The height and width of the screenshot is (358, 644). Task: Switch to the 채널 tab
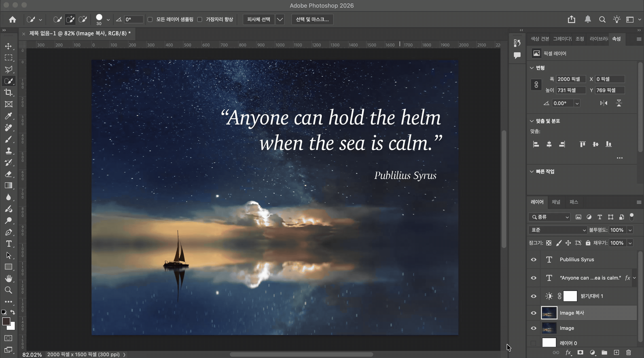point(556,202)
